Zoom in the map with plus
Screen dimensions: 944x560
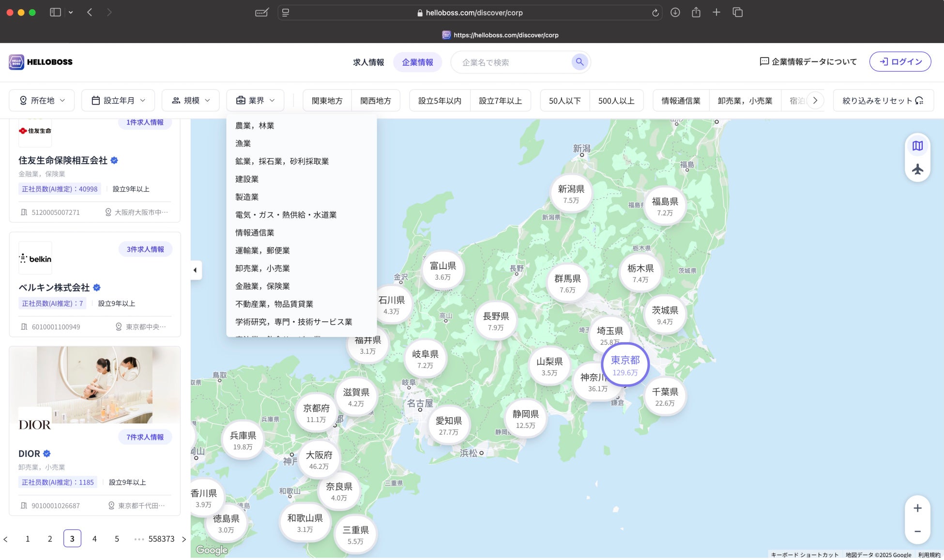pos(917,508)
